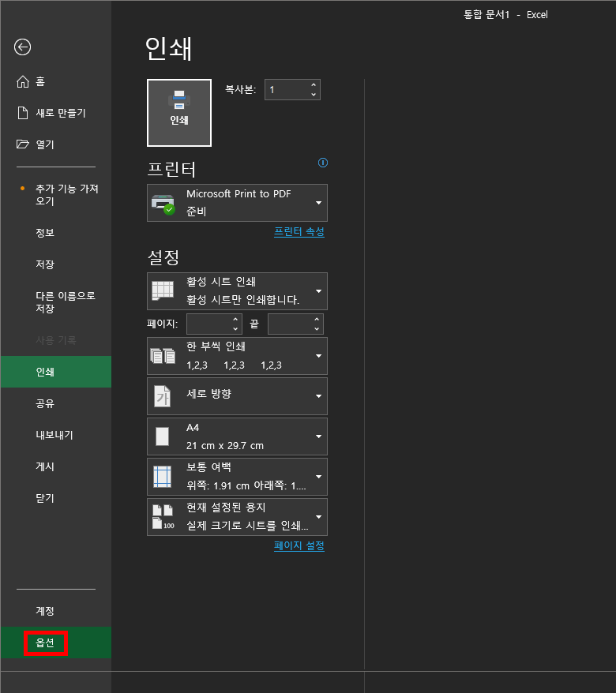Open 옵션 at the sidebar bottom
This screenshot has width=616, height=693.
[56, 642]
